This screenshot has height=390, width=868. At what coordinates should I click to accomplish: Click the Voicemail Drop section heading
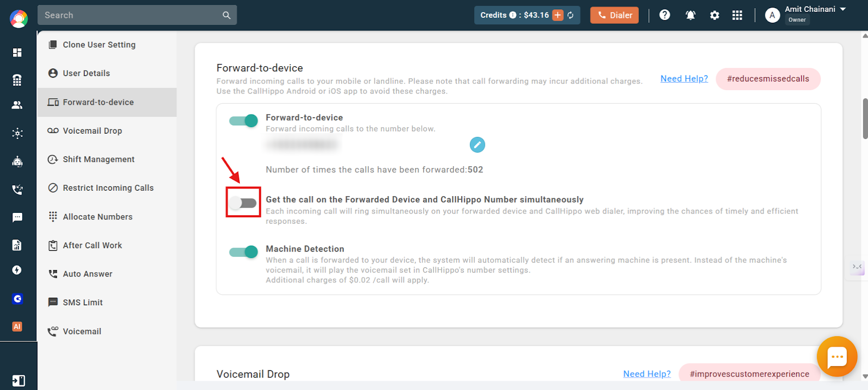253,374
